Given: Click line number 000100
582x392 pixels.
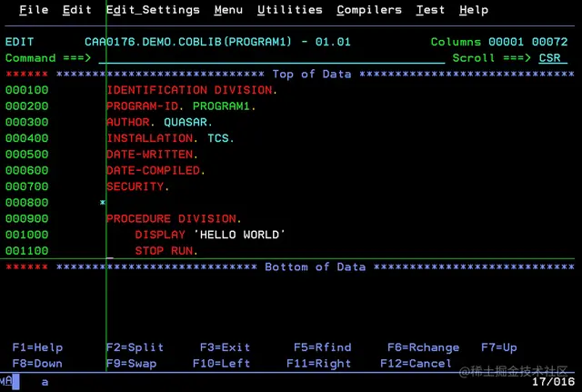Looking at the screenshot, I should tap(26, 90).
